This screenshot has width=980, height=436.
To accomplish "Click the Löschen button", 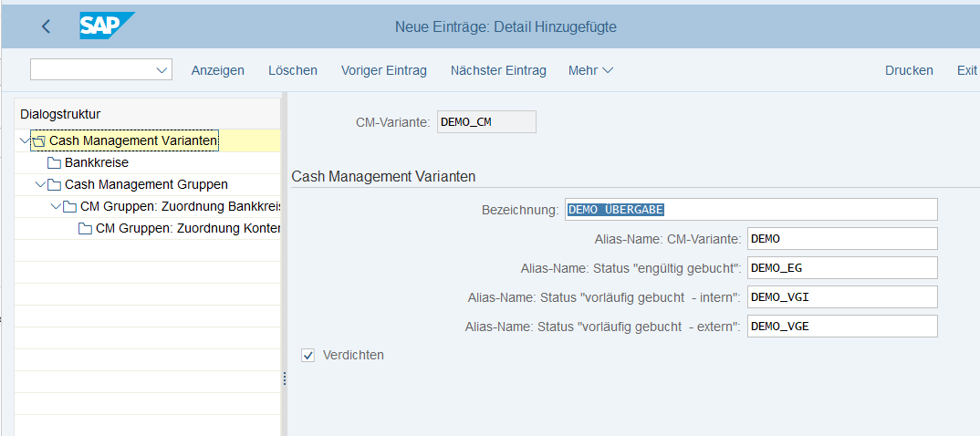I will click(292, 70).
